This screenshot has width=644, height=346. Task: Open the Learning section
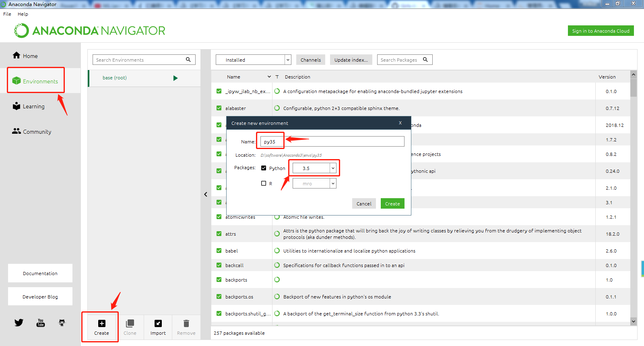[x=29, y=106]
